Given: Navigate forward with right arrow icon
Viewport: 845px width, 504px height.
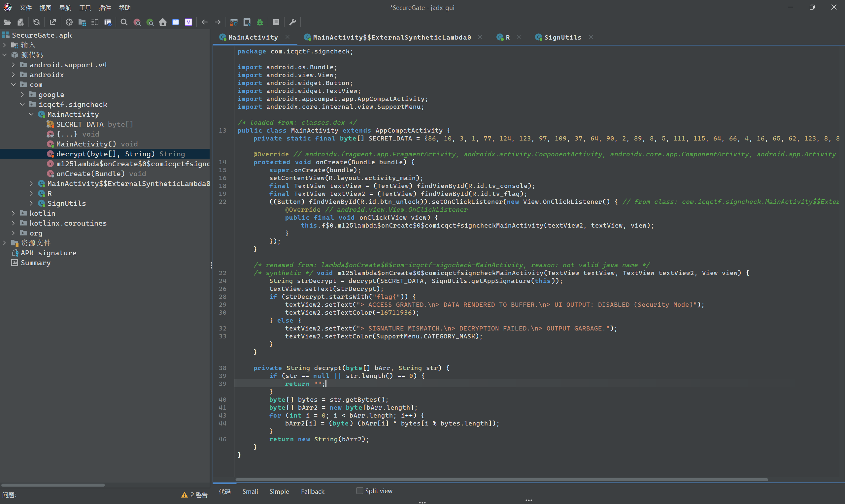Looking at the screenshot, I should point(218,22).
